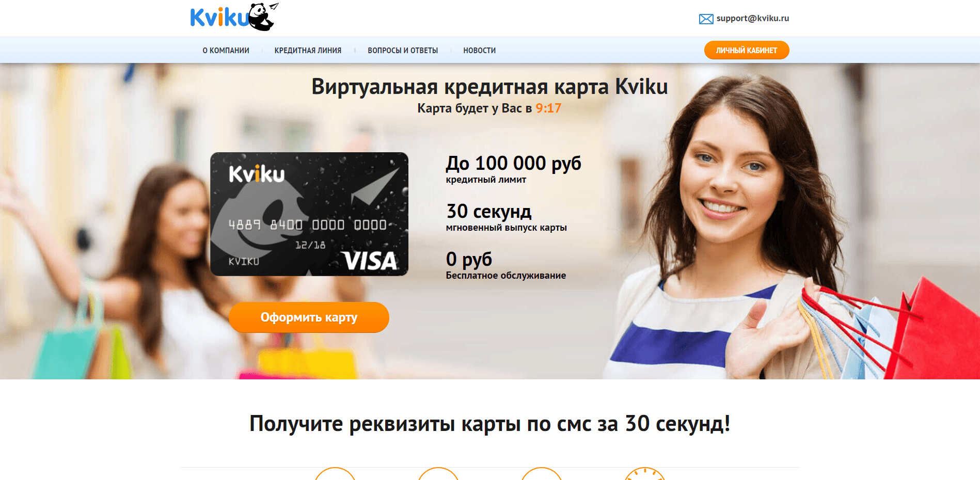Click the envelope email icon
Screen dimensions: 980x480
click(x=706, y=19)
